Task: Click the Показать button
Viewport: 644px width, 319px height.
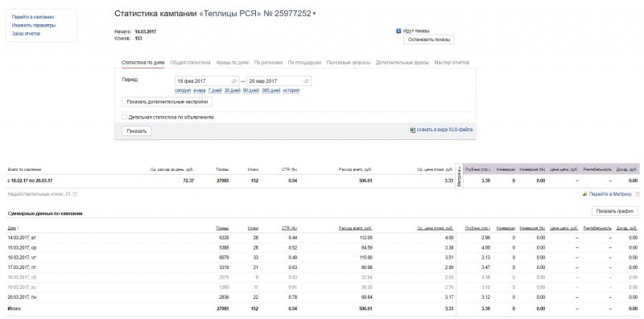Action: click(136, 131)
